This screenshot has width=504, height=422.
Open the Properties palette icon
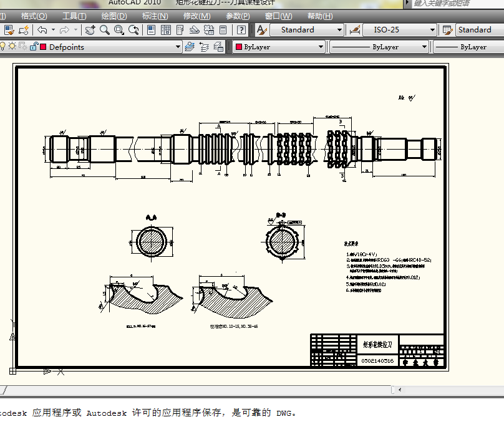pyautogui.click(x=151, y=30)
